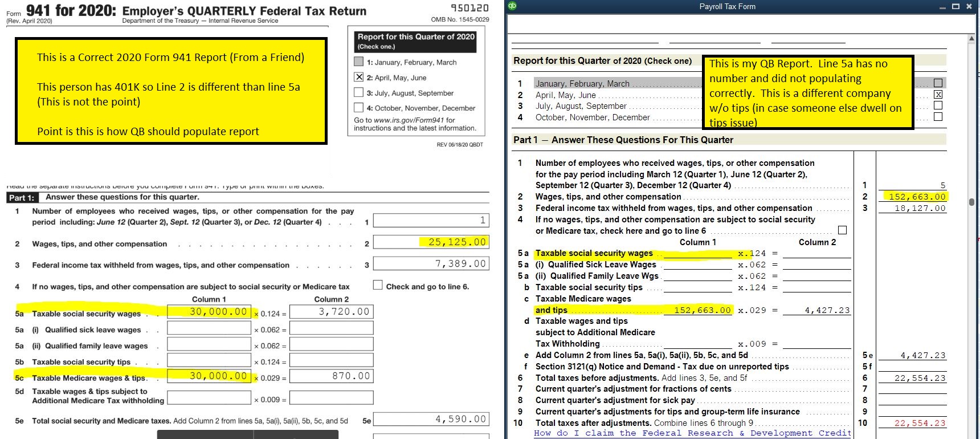Check the July, August, September box in QuickBooks form
Image resolution: width=980 pixels, height=439 pixels.
(938, 105)
